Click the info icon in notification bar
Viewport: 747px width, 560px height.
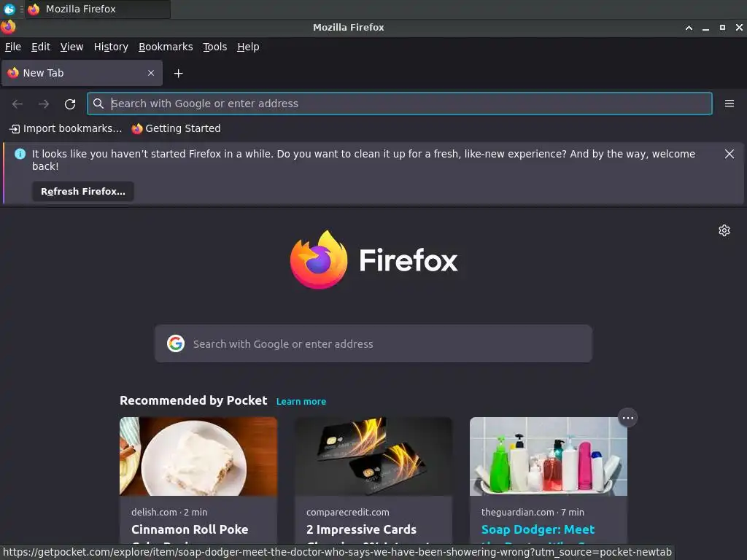tap(20, 154)
